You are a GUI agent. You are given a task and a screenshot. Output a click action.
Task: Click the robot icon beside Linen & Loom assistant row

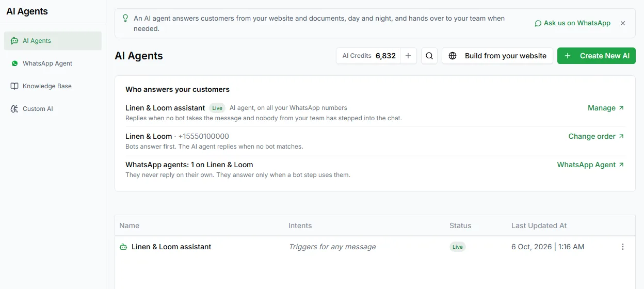coord(123,247)
